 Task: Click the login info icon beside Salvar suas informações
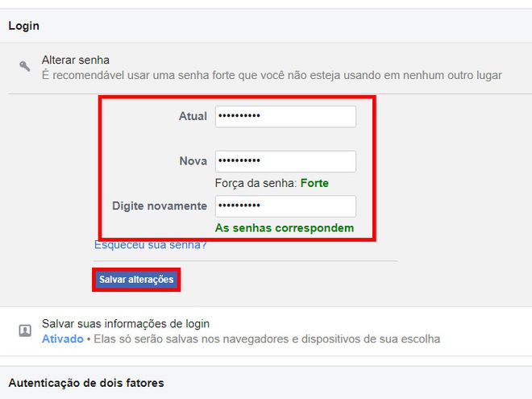point(25,330)
